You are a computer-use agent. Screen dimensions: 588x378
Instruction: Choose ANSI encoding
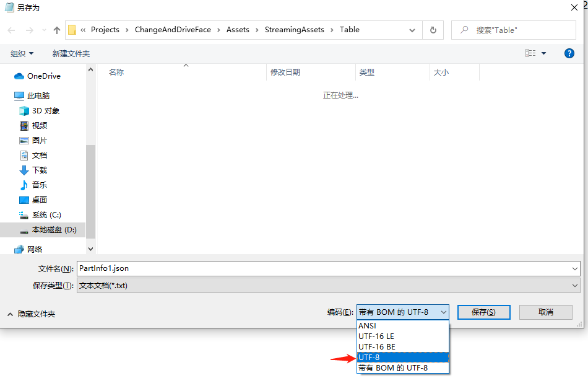(403, 326)
